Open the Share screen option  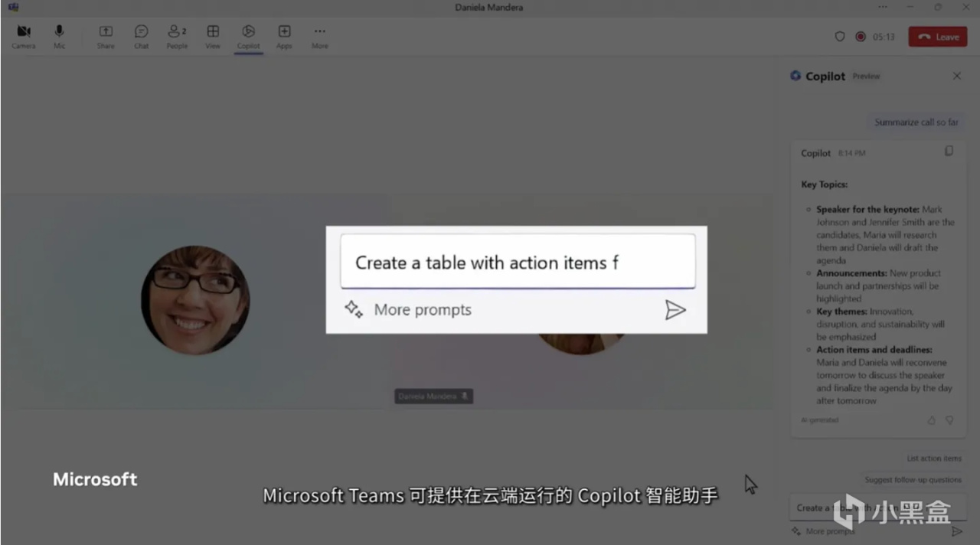pyautogui.click(x=106, y=36)
